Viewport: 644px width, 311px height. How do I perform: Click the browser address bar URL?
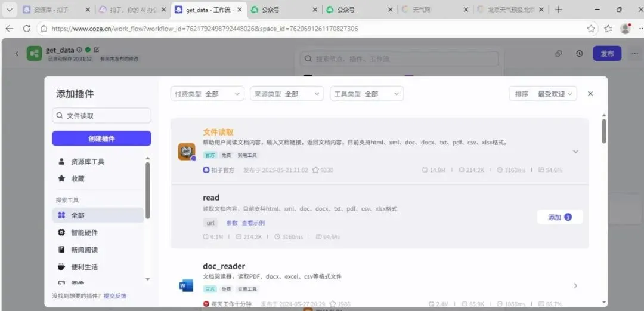point(205,29)
